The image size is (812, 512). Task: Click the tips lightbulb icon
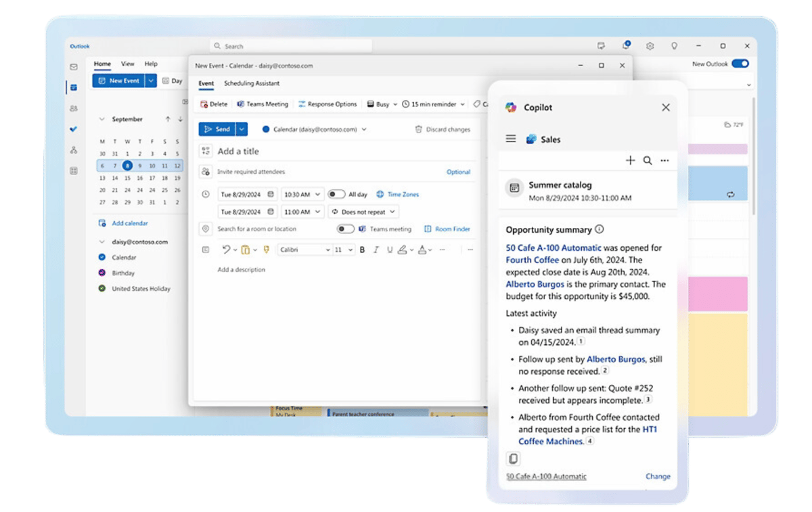tap(674, 46)
